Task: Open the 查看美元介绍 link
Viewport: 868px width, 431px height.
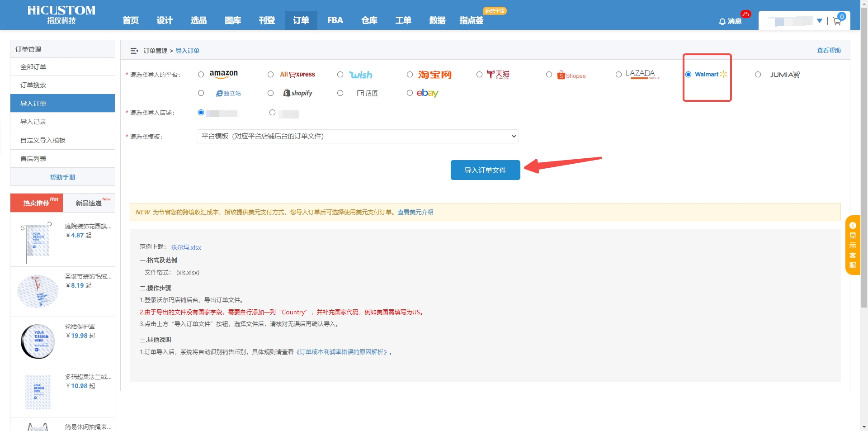Action: point(415,212)
